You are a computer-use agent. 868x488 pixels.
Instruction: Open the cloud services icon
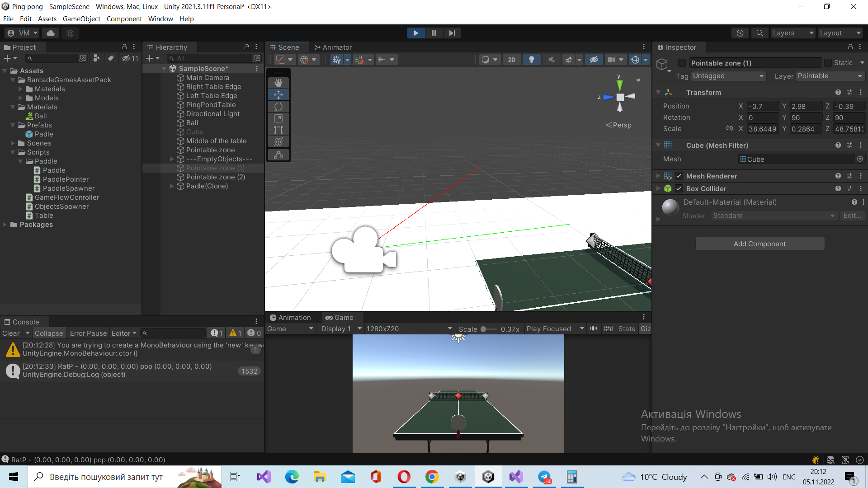pyautogui.click(x=51, y=33)
